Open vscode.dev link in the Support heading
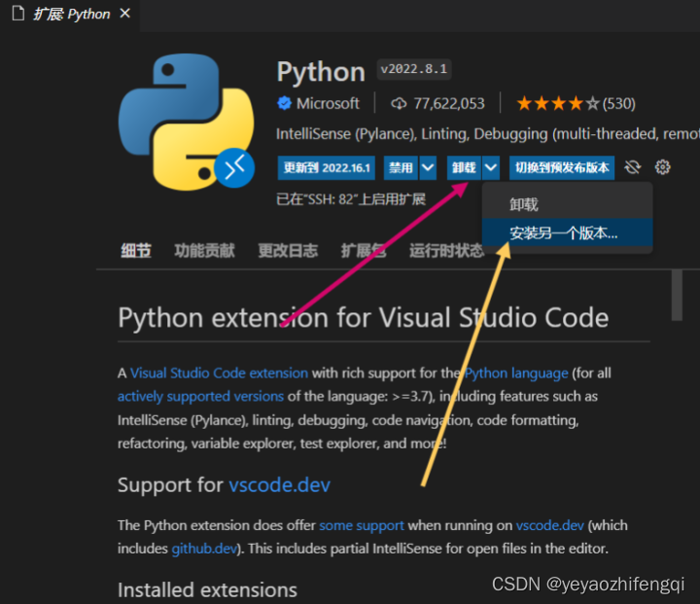The image size is (700, 604). point(279,484)
